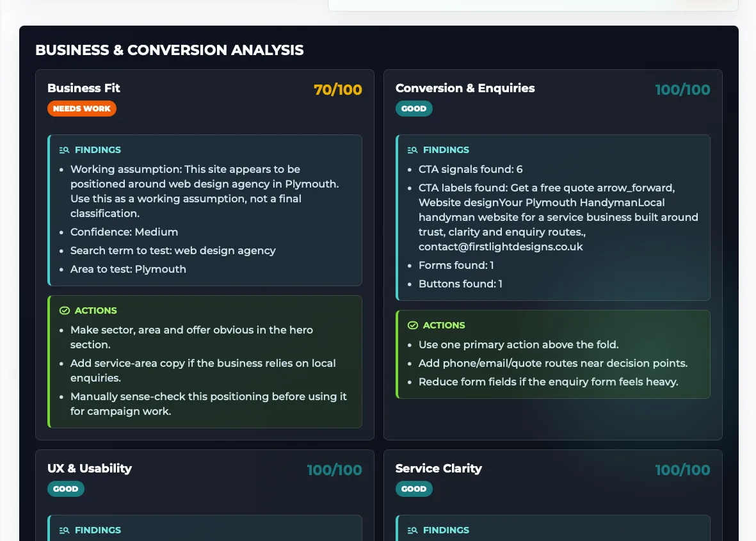The image size is (756, 541).
Task: Click the 'Forms found: 1' line
Action: click(x=456, y=265)
